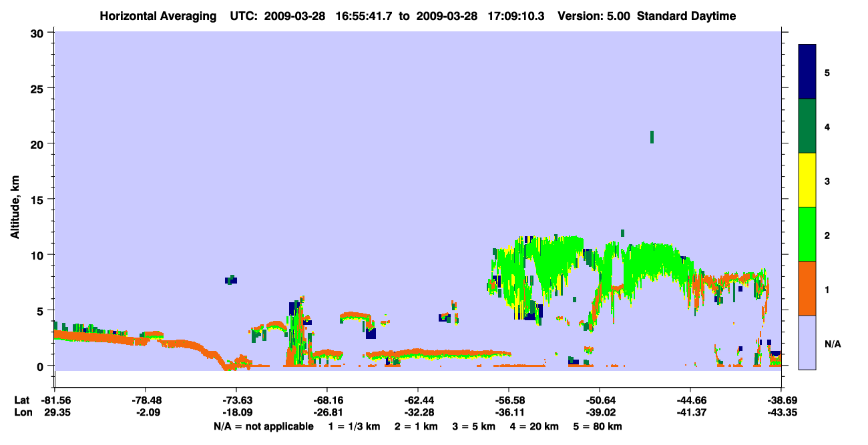Click the latitude value -68.16
This screenshot has width=868, height=445.
[327, 400]
